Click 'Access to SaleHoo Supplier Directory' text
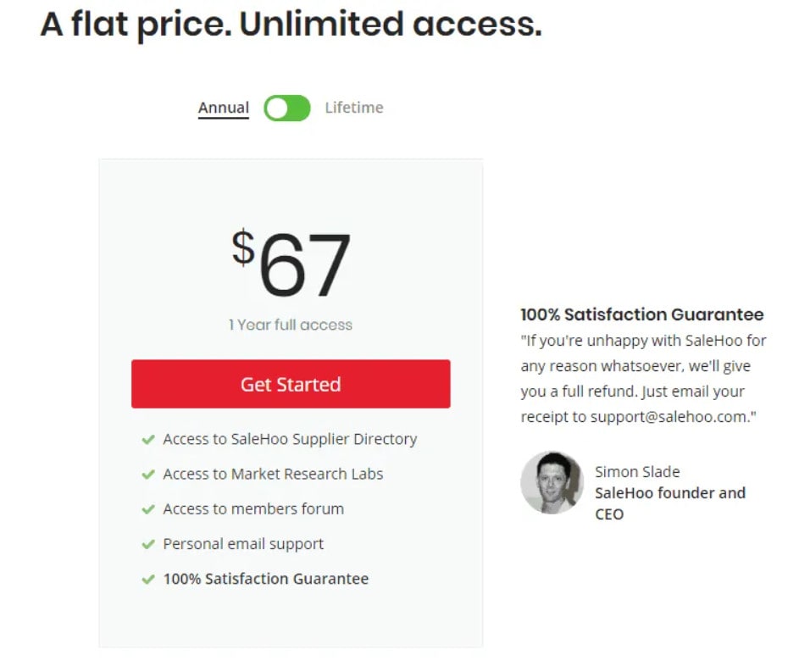 [290, 439]
